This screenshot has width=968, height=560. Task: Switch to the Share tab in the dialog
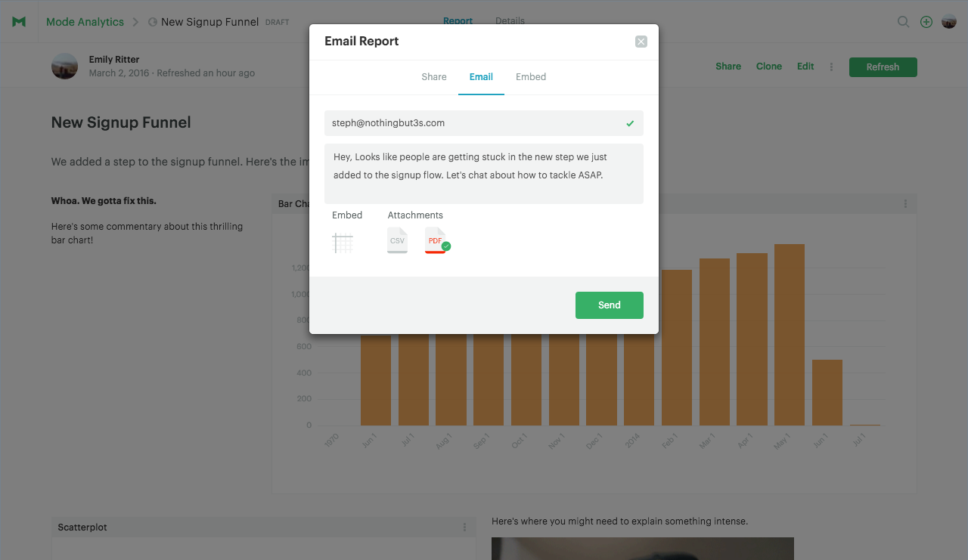[434, 77]
